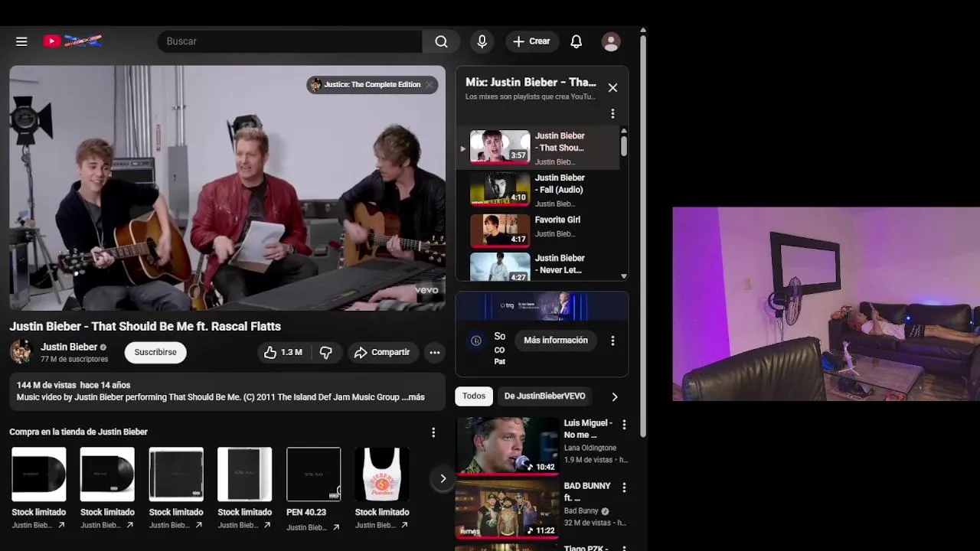Click the playlist scroll down arrow
The width and height of the screenshot is (980, 551).
[624, 276]
